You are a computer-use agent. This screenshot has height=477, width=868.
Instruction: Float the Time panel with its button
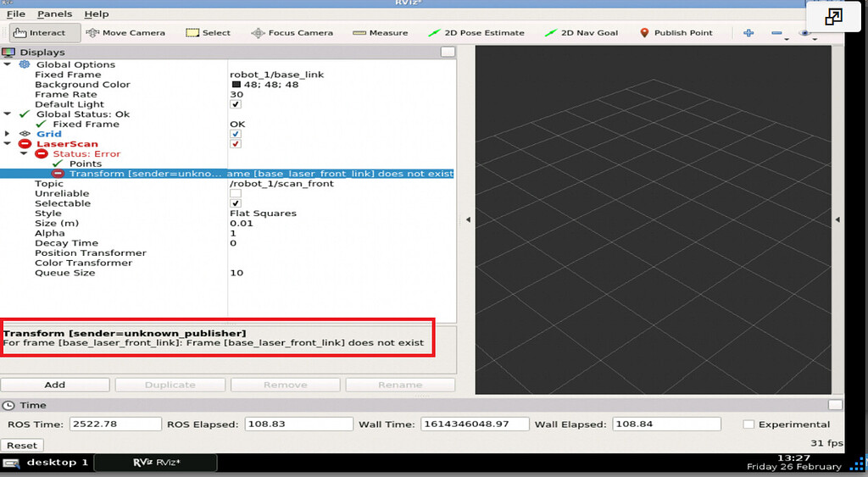[x=835, y=405]
